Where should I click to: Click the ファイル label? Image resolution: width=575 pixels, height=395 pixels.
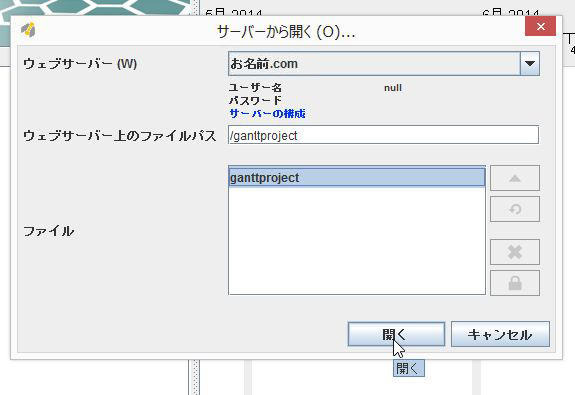pyautogui.click(x=49, y=231)
